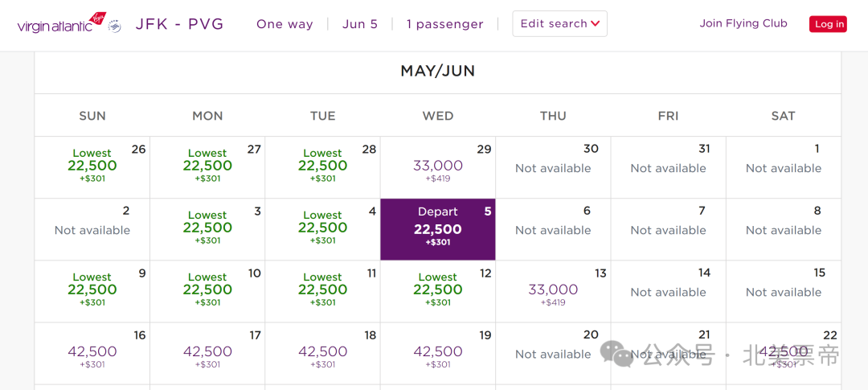
Task: Select June 10 lowest fare cell
Action: [x=207, y=291]
